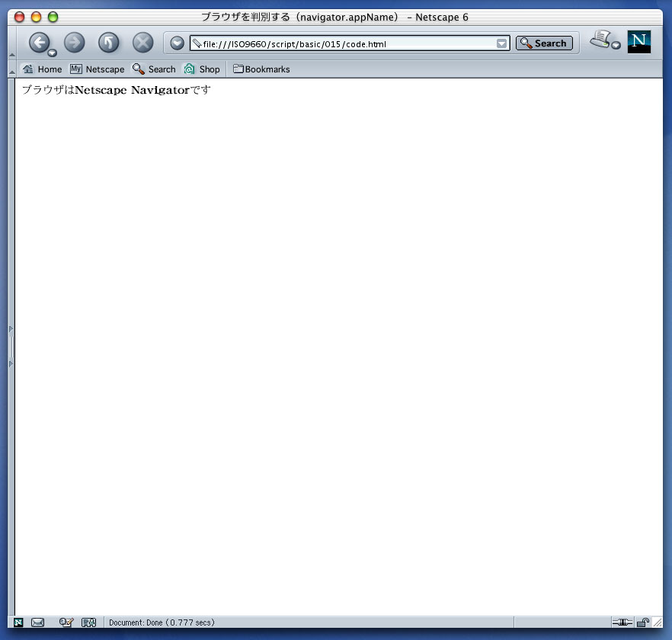Go back with the Back arrow button
The image size is (672, 640).
(39, 43)
